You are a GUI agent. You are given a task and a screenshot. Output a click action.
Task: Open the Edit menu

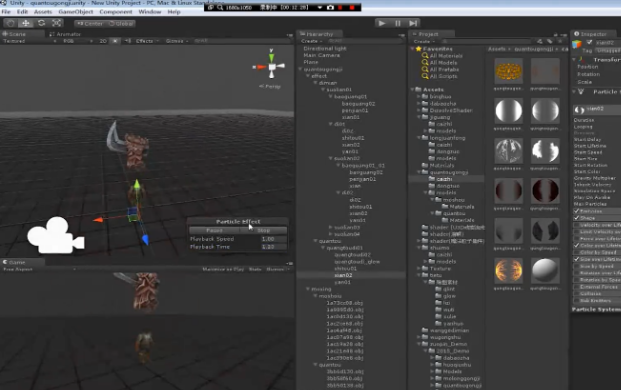click(x=22, y=12)
